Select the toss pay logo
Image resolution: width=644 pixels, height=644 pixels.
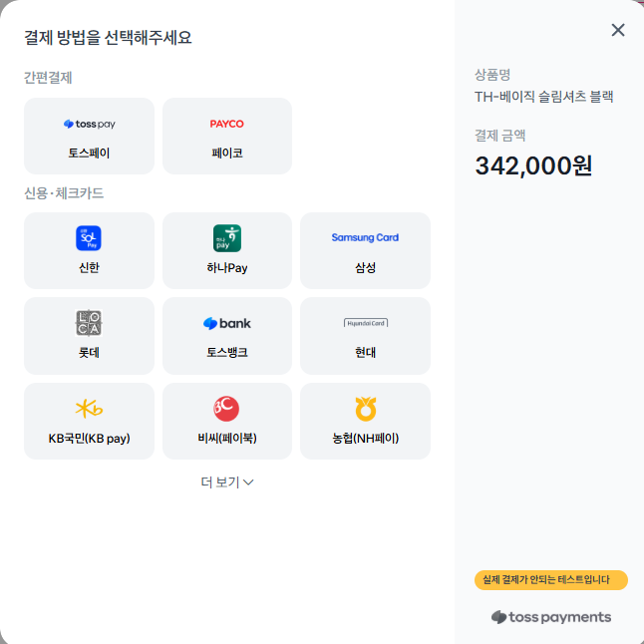coord(89,124)
